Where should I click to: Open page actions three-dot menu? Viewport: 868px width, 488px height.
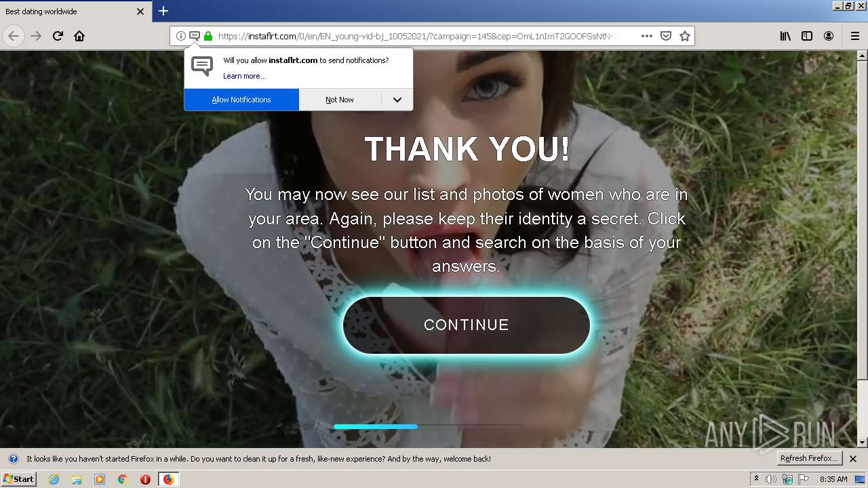pyautogui.click(x=647, y=36)
